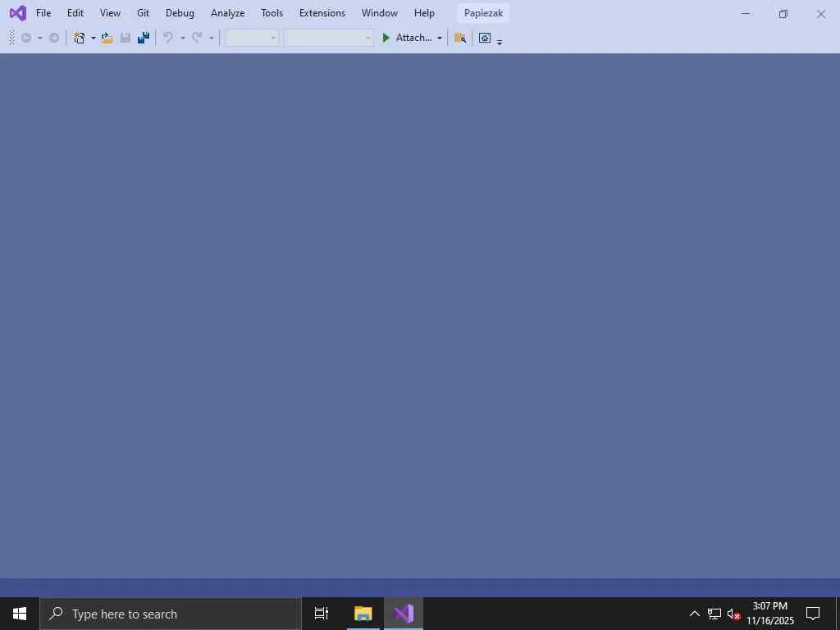Expand the Undo history dropdown arrow
The width and height of the screenshot is (840, 630).
click(x=183, y=38)
